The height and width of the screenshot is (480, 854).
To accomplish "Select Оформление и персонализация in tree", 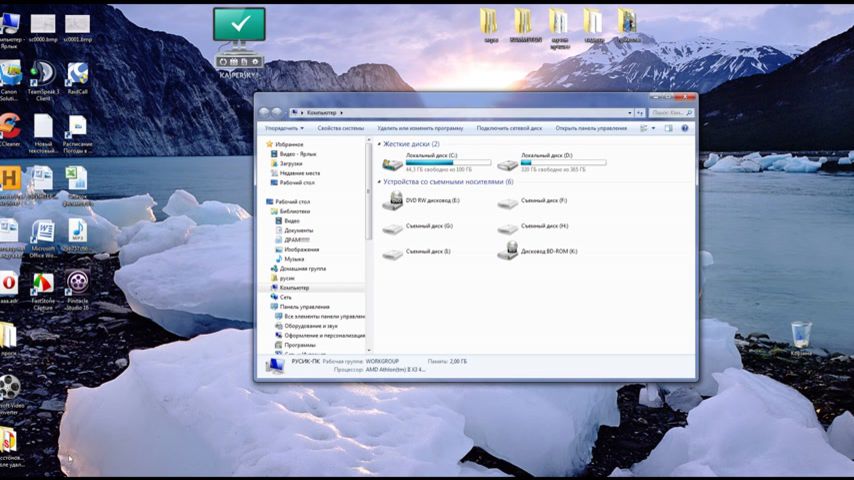I will pyautogui.click(x=324, y=336).
